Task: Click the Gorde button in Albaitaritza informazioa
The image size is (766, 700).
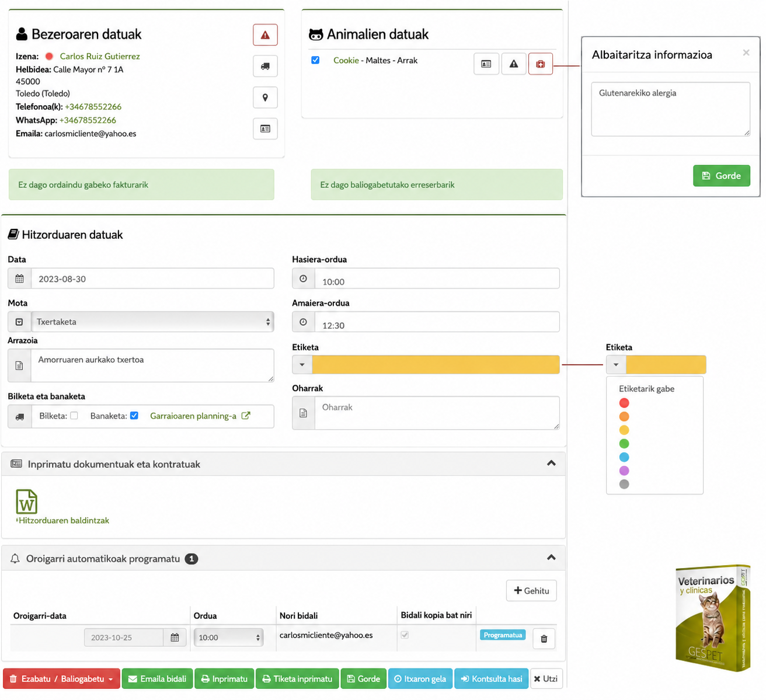Action: (722, 176)
